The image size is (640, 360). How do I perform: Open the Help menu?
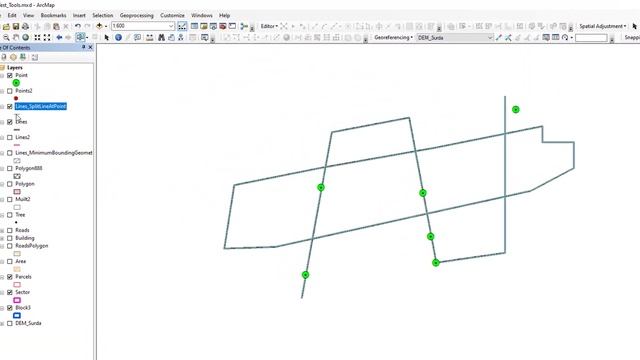(224, 16)
